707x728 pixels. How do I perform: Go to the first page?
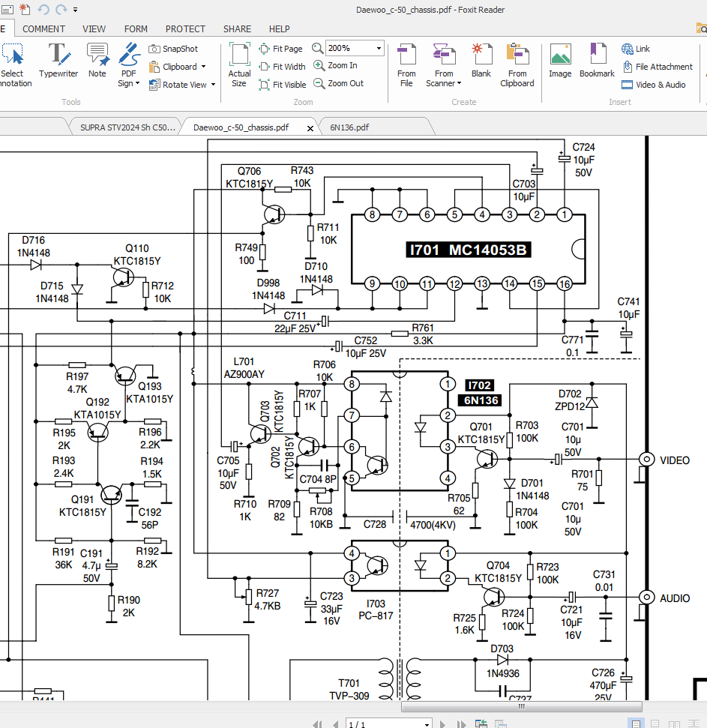coord(318,724)
